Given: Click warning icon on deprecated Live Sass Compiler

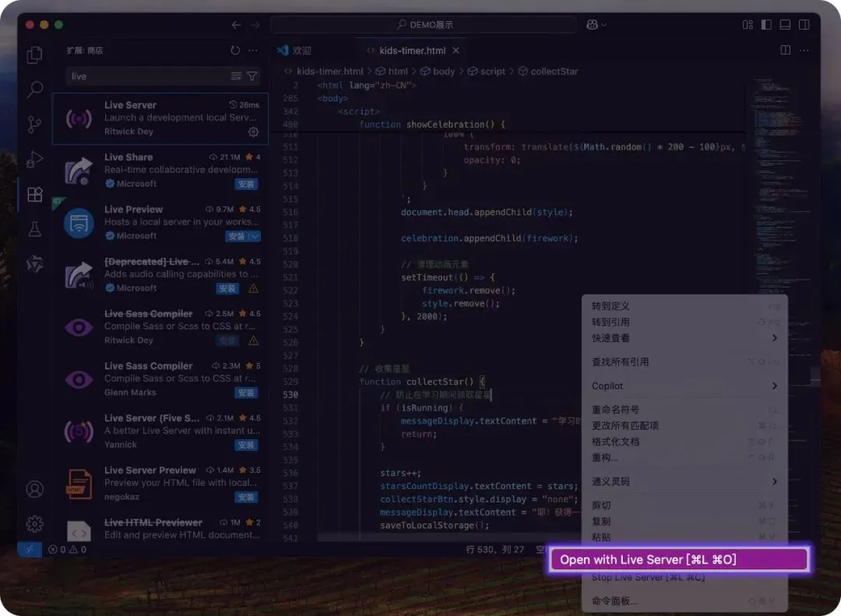Looking at the screenshot, I should pos(254,341).
